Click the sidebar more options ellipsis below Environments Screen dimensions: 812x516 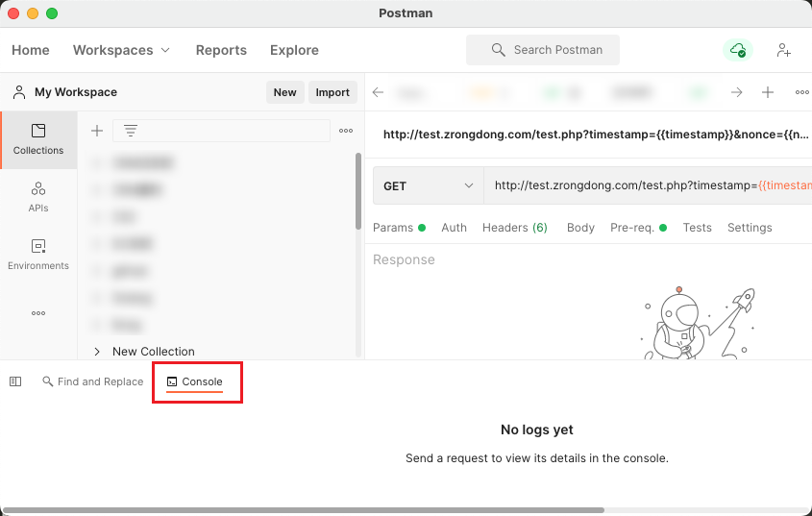38,313
